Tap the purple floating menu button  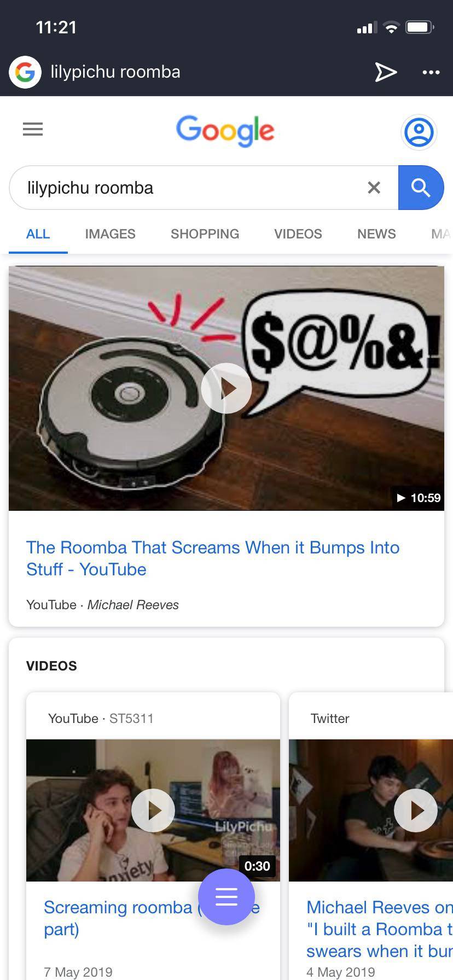tap(226, 897)
